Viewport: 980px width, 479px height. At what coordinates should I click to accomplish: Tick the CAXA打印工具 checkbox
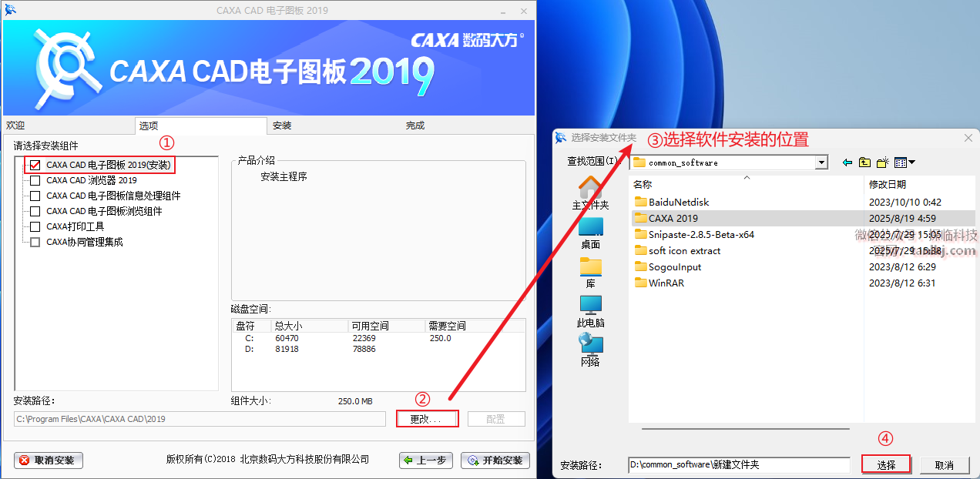(x=35, y=226)
